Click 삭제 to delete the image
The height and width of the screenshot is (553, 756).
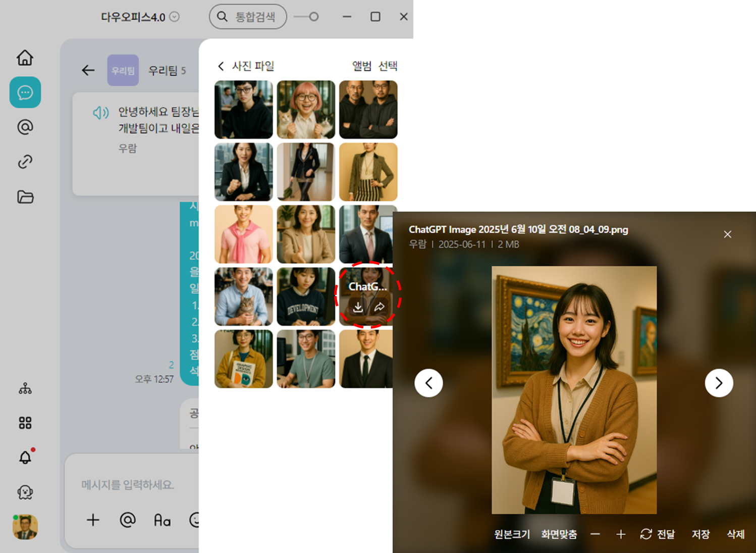[x=735, y=534]
